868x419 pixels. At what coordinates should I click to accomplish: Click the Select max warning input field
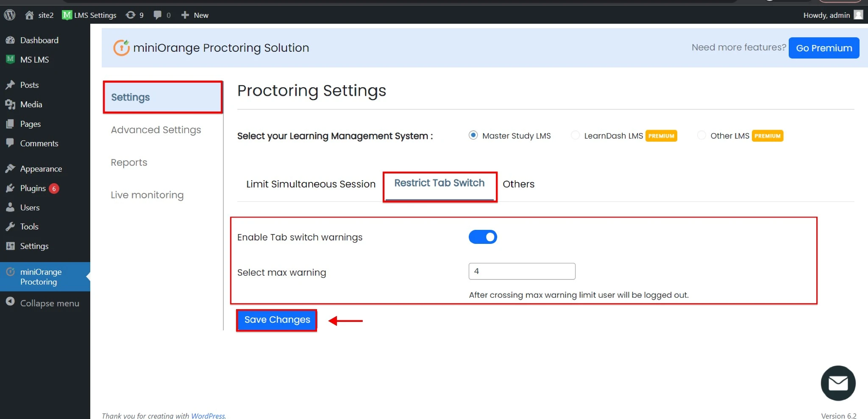[522, 271]
